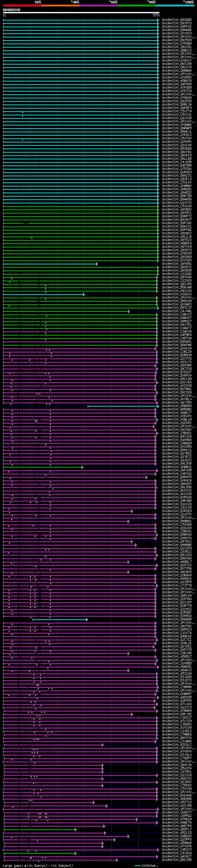The height and width of the screenshot is (868, 197).
Task: Click the entry UniRef100_A7M618
Action: coord(177,819)
